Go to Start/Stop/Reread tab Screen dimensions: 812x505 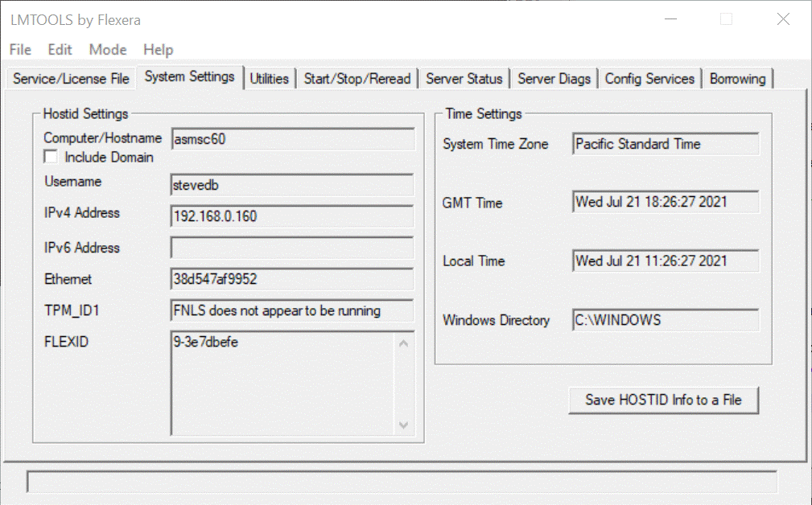point(357,79)
